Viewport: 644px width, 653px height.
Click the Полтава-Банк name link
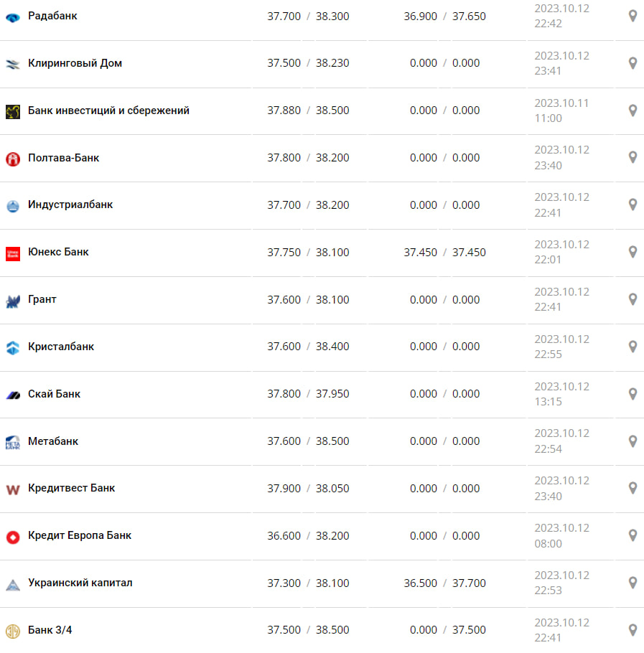pyautogui.click(x=64, y=158)
